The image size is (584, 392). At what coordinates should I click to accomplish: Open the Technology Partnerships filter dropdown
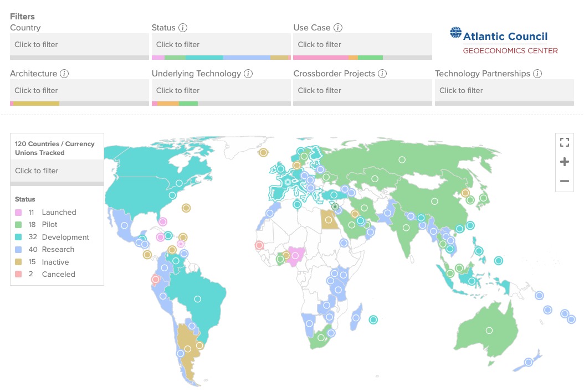tap(504, 90)
